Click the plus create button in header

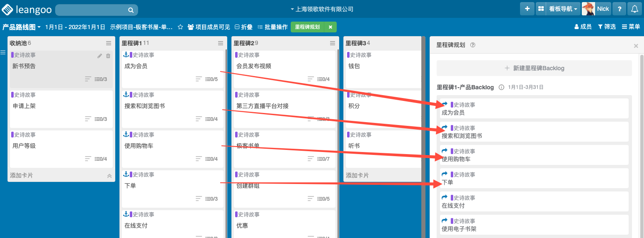[x=527, y=9]
